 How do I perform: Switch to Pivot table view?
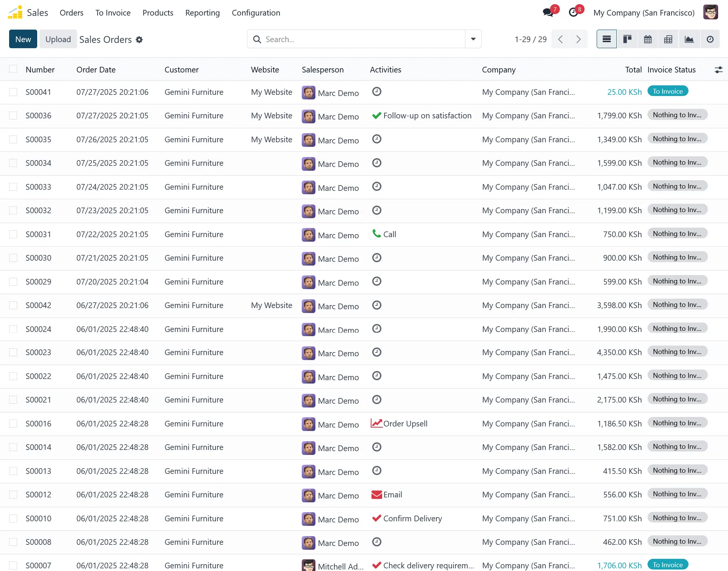(x=668, y=39)
